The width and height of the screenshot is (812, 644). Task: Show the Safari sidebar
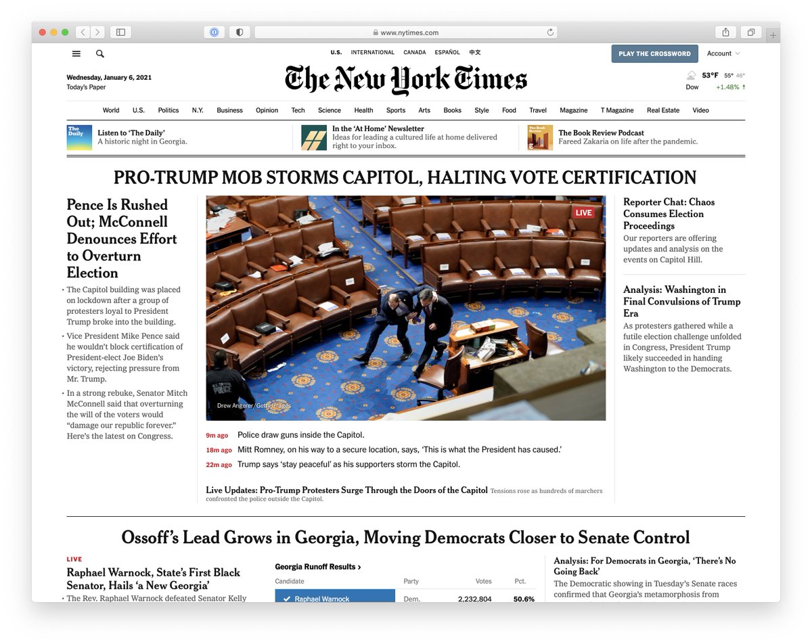coord(121,32)
